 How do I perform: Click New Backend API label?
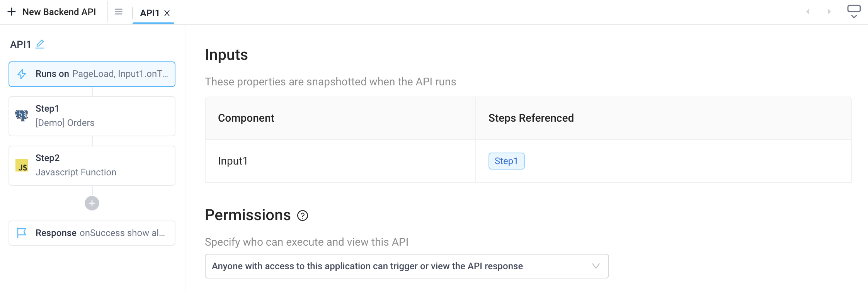click(x=59, y=12)
